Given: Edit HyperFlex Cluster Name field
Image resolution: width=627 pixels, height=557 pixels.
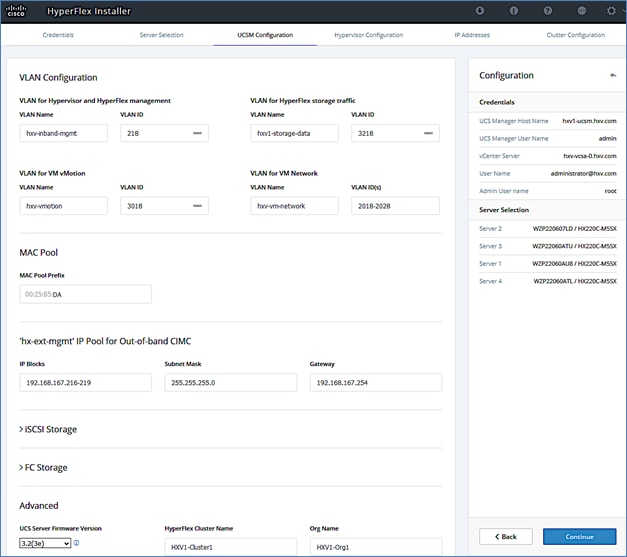Looking at the screenshot, I should [231, 547].
